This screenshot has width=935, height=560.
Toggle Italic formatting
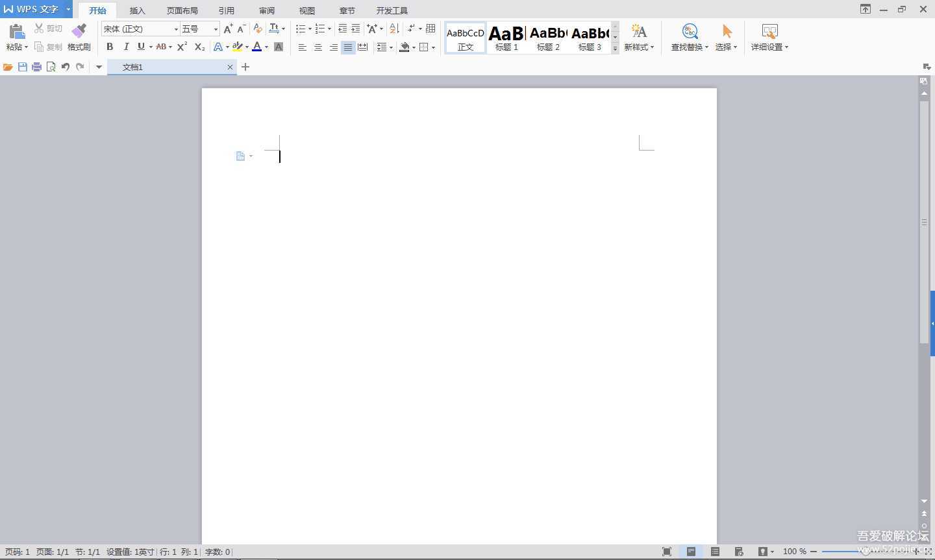[126, 47]
